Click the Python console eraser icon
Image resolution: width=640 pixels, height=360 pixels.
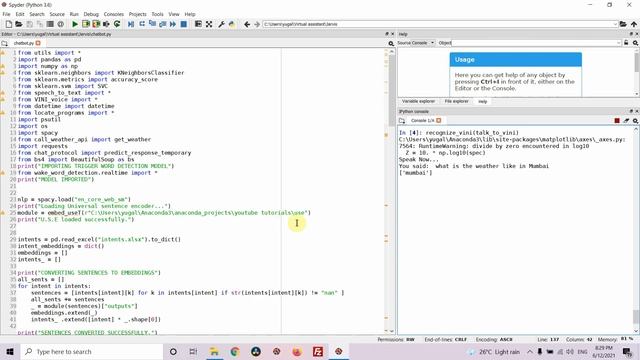tap(626, 121)
